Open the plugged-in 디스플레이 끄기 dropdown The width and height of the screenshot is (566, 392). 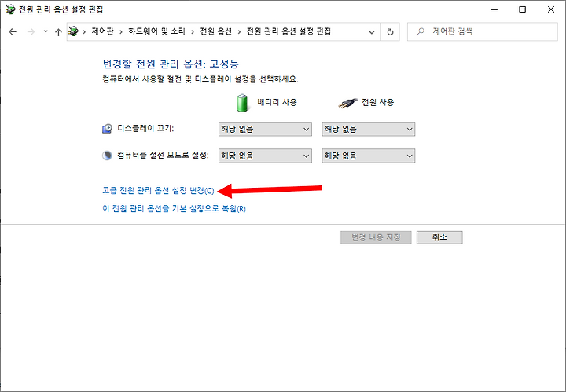[x=368, y=129]
